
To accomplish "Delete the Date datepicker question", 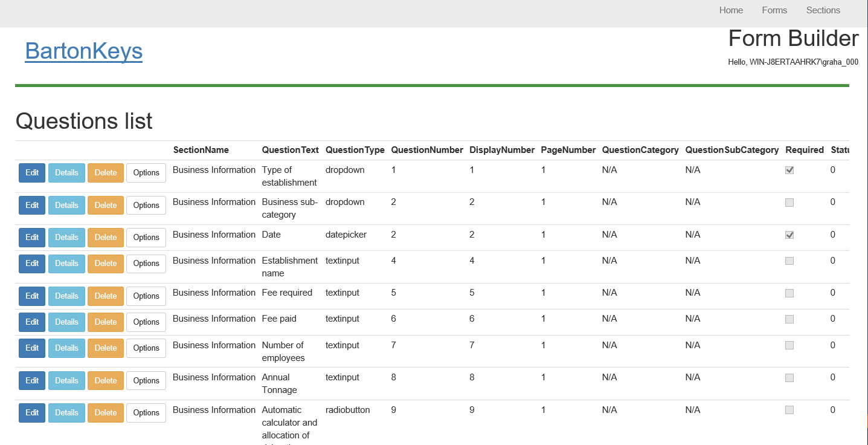I will pyautogui.click(x=106, y=238).
